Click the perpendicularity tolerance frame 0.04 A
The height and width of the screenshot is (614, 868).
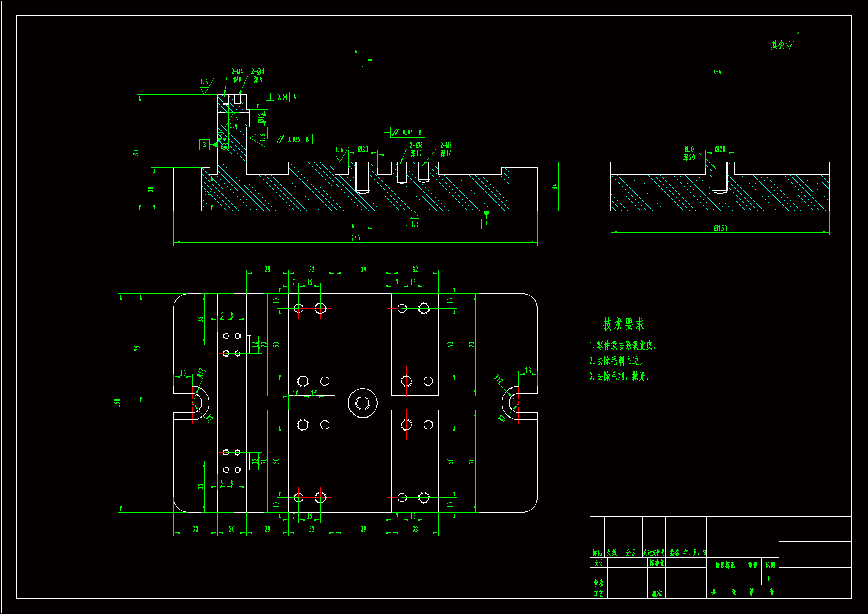coord(282,97)
